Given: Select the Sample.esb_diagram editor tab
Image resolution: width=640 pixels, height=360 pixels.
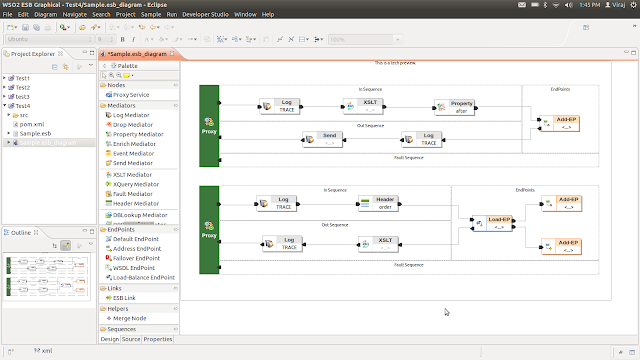Looking at the screenshot, I should point(137,54).
